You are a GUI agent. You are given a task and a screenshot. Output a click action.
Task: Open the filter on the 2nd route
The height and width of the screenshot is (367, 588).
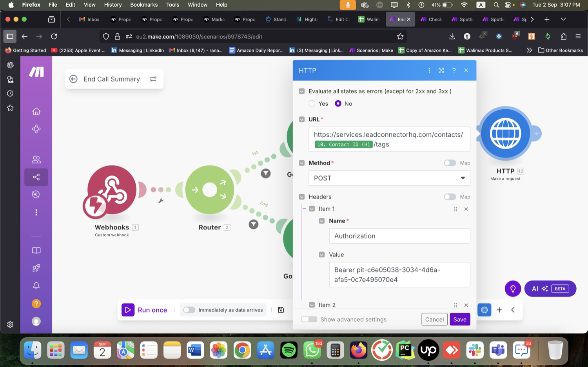(x=254, y=224)
